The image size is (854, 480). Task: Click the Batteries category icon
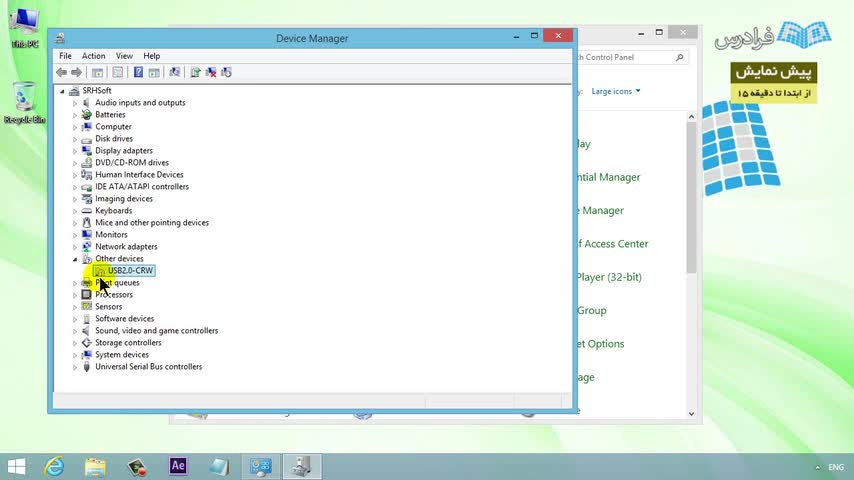click(87, 114)
